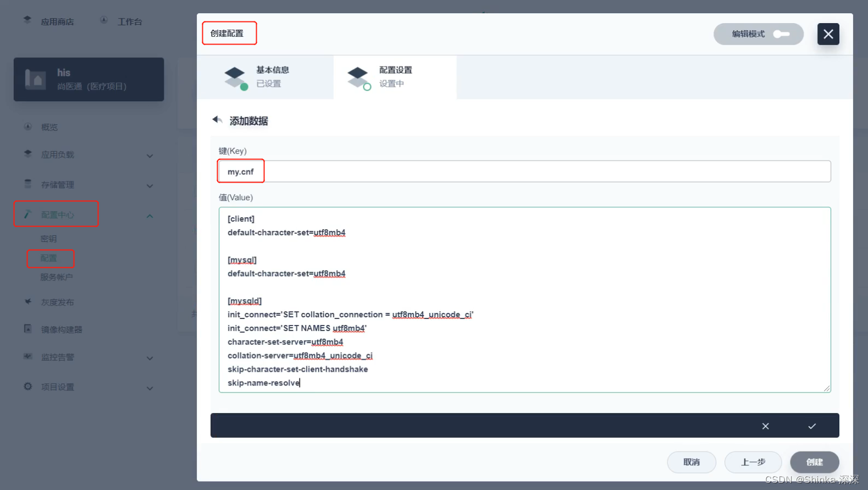The width and height of the screenshot is (868, 490).
Task: Click the 概览 overview icon
Action: 27,126
